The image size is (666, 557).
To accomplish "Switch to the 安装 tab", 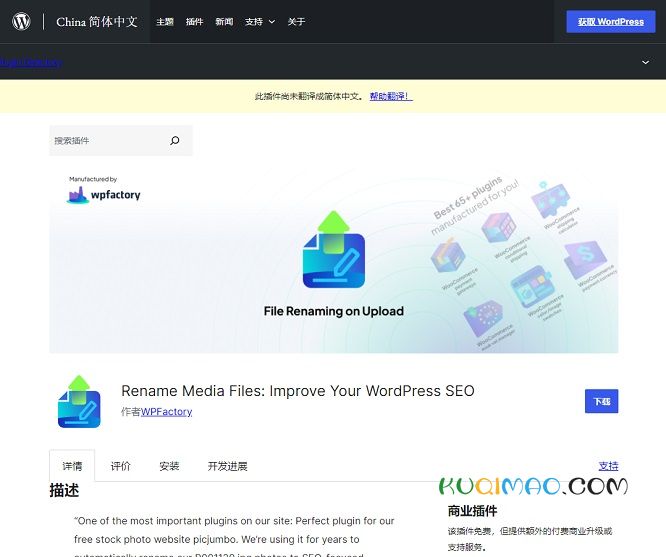I will [169, 466].
